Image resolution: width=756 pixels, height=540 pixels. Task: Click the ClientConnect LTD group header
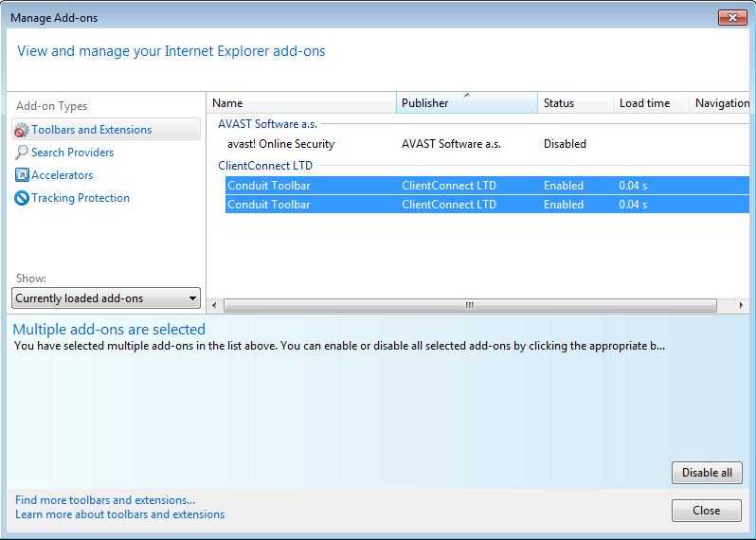tap(265, 166)
